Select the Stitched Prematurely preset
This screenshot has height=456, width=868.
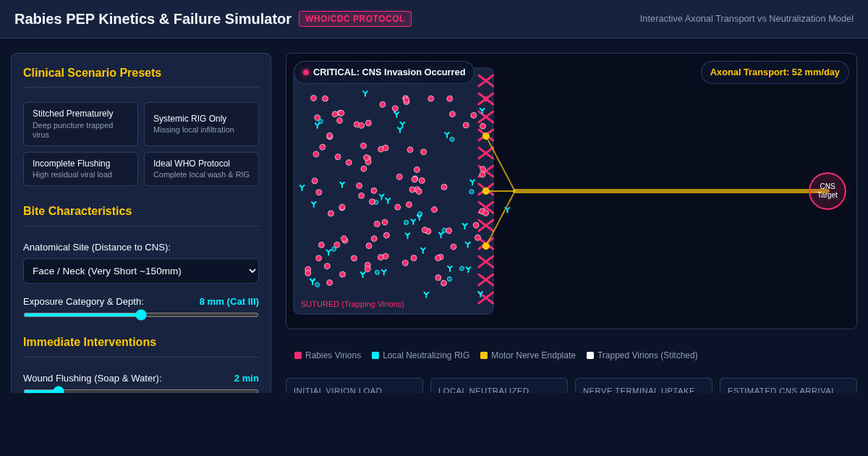tap(80, 124)
